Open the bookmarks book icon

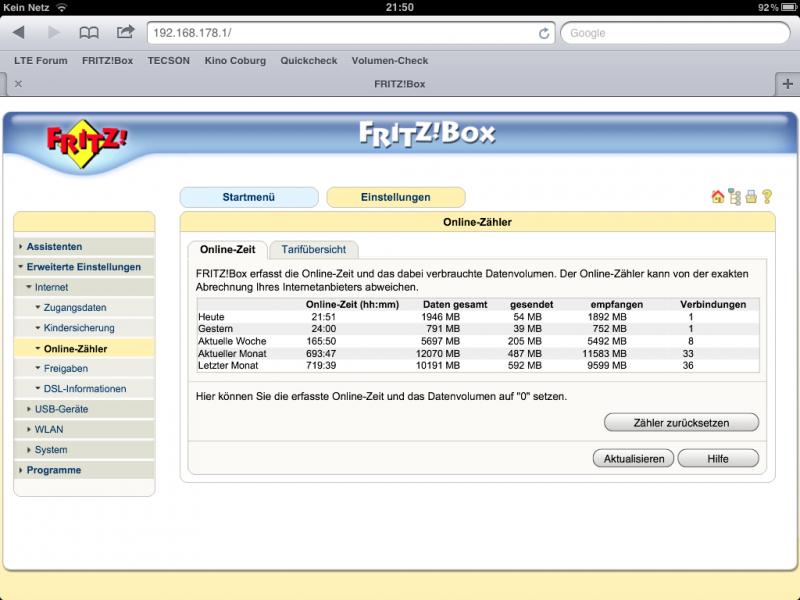pos(89,33)
